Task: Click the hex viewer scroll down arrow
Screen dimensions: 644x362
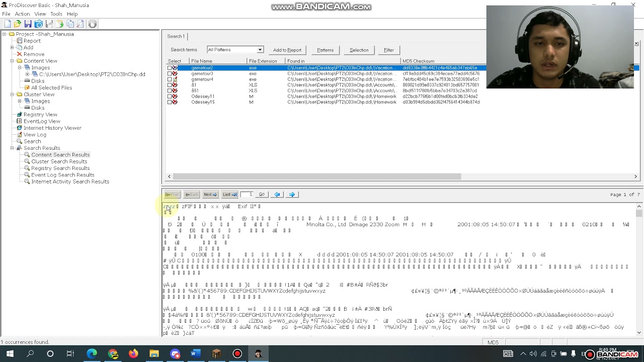Action: click(x=639, y=333)
